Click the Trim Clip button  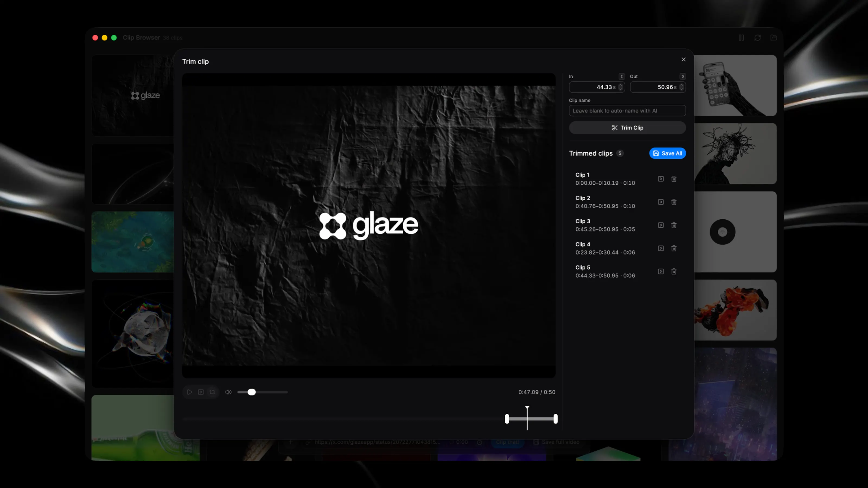coord(627,128)
